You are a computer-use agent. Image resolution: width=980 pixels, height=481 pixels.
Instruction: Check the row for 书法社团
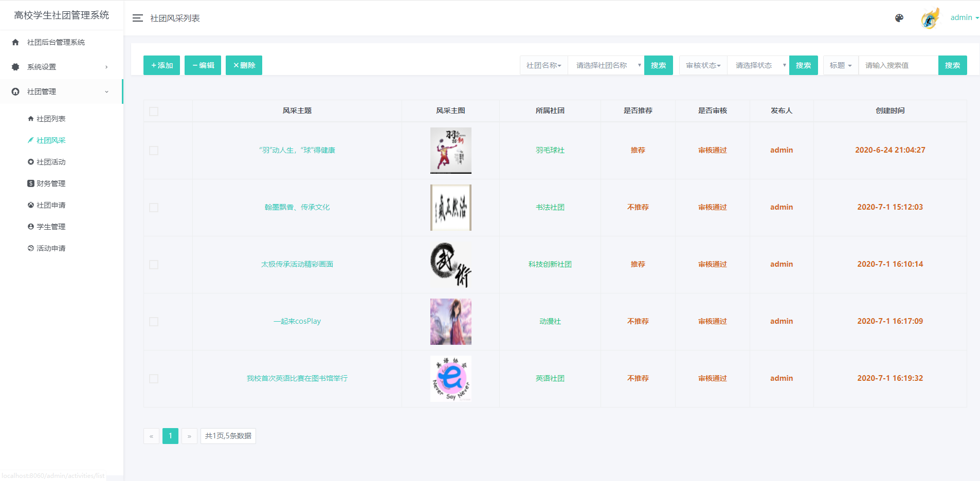[x=154, y=208]
